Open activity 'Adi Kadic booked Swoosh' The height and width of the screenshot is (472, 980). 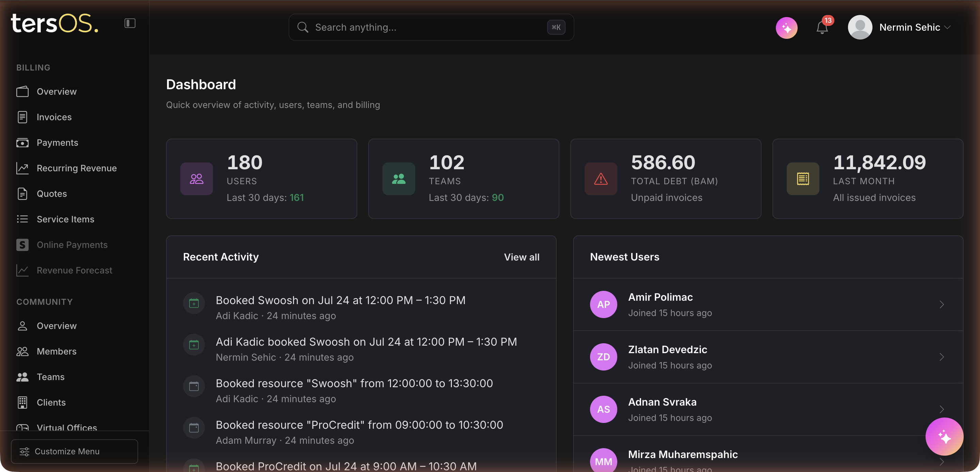pyautogui.click(x=366, y=342)
